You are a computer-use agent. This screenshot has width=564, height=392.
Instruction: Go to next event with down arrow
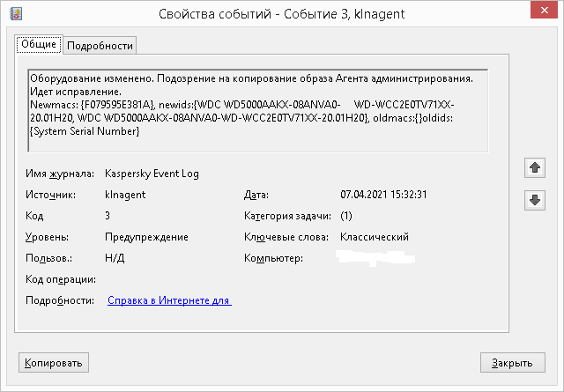[x=533, y=200]
